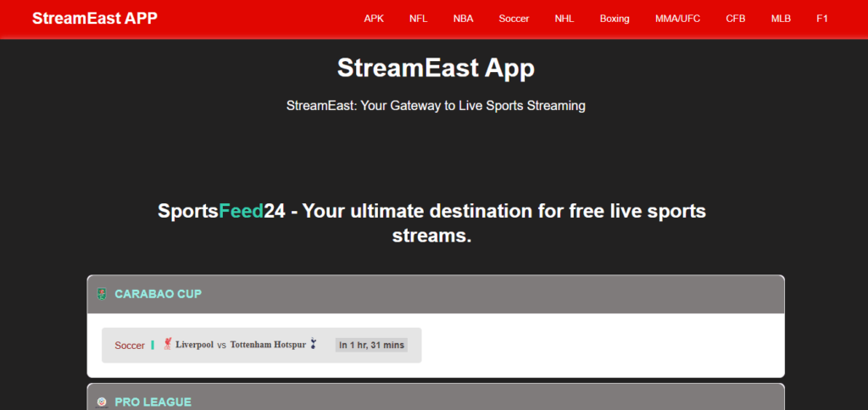Image resolution: width=868 pixels, height=410 pixels.
Task: Open the NHL menu item
Action: point(565,19)
